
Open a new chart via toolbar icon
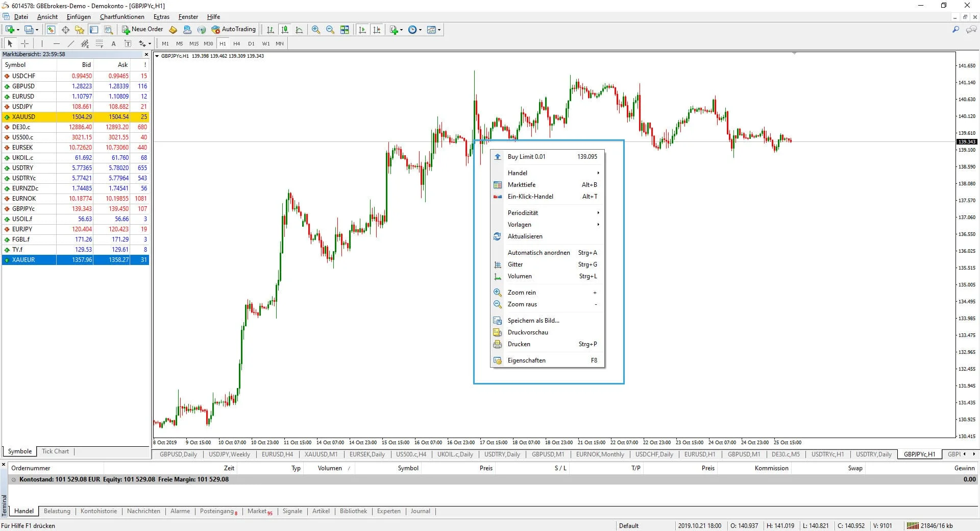click(x=394, y=29)
